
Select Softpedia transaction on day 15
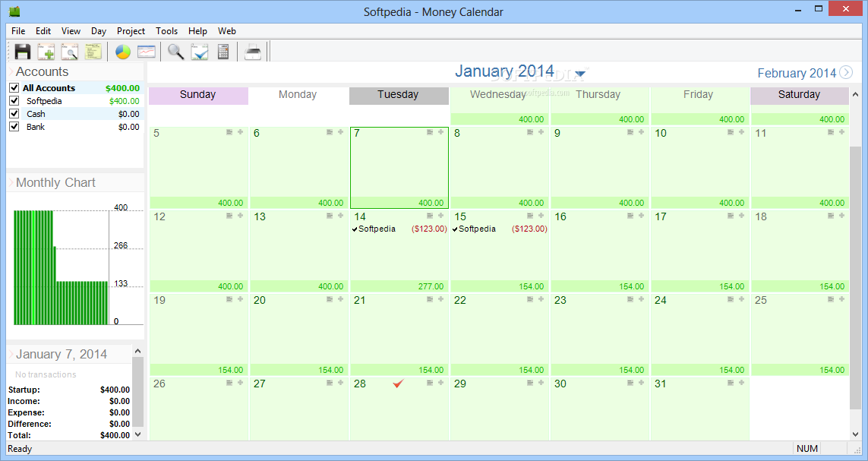pos(500,229)
